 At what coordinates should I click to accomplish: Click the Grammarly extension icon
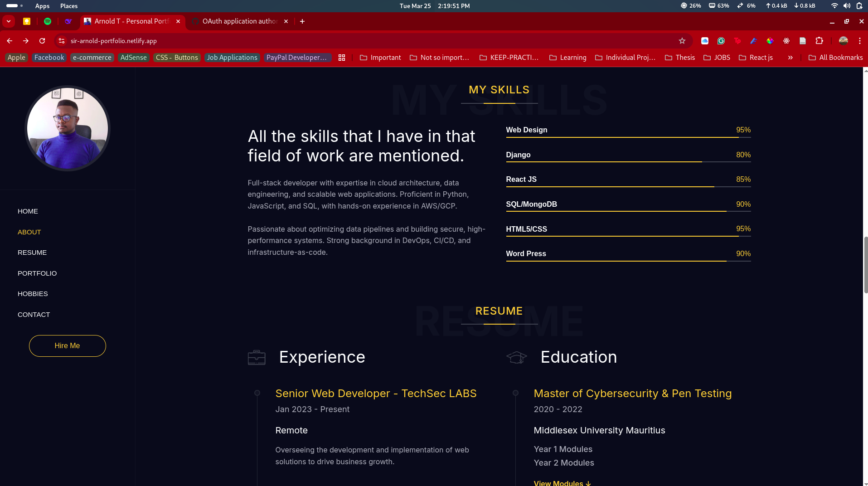(x=721, y=41)
